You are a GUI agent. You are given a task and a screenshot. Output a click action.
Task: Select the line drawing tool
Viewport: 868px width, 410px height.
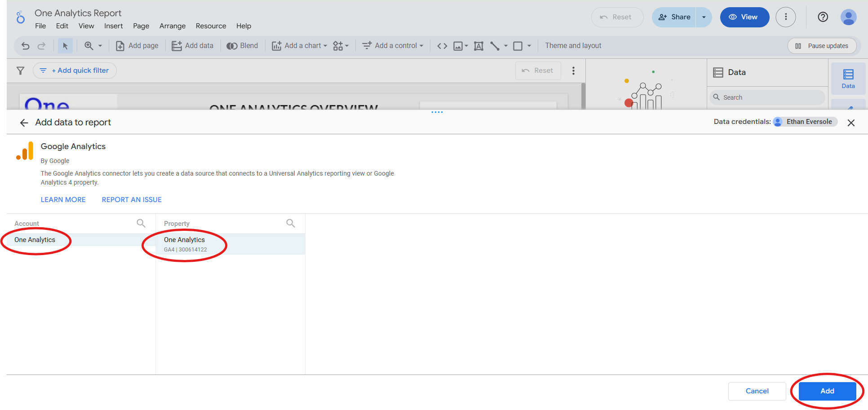[495, 46]
